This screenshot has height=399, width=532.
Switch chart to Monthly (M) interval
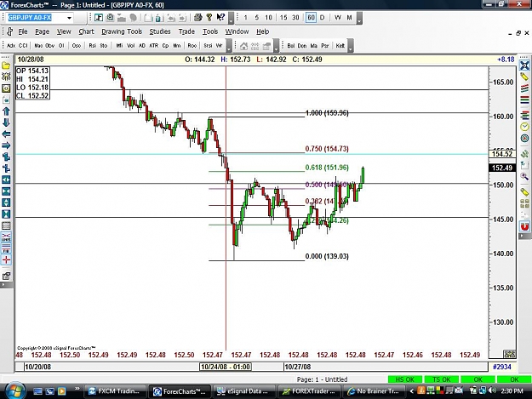349,18
